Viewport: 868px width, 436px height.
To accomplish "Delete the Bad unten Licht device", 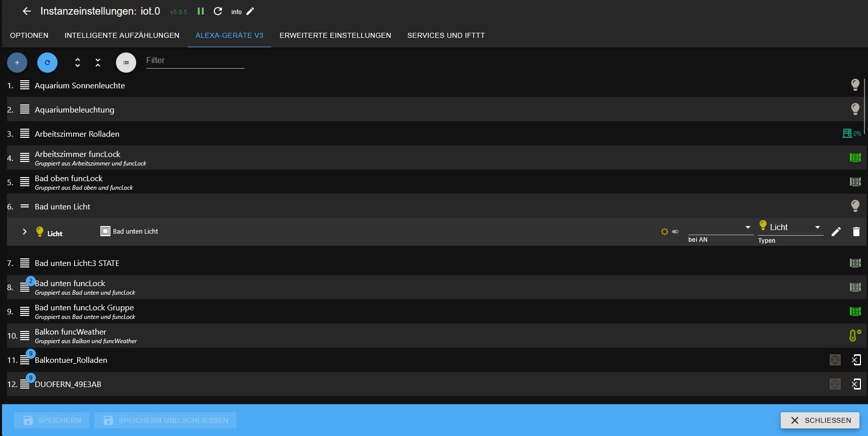I will [856, 232].
